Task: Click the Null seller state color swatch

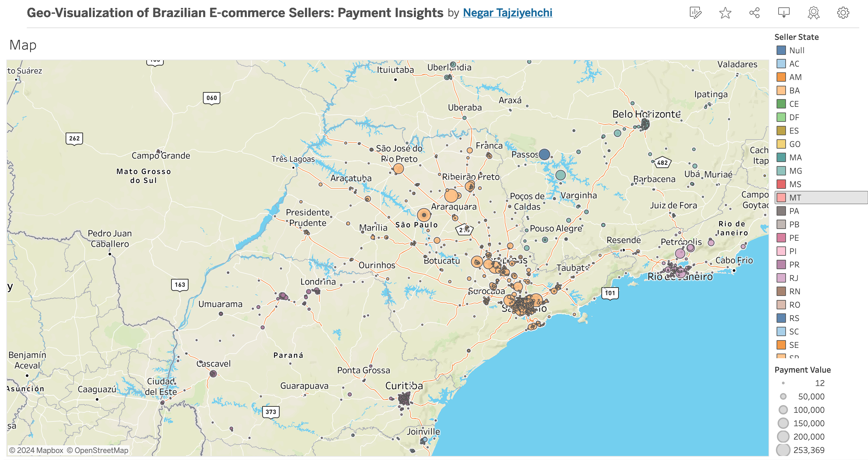Action: 781,51
